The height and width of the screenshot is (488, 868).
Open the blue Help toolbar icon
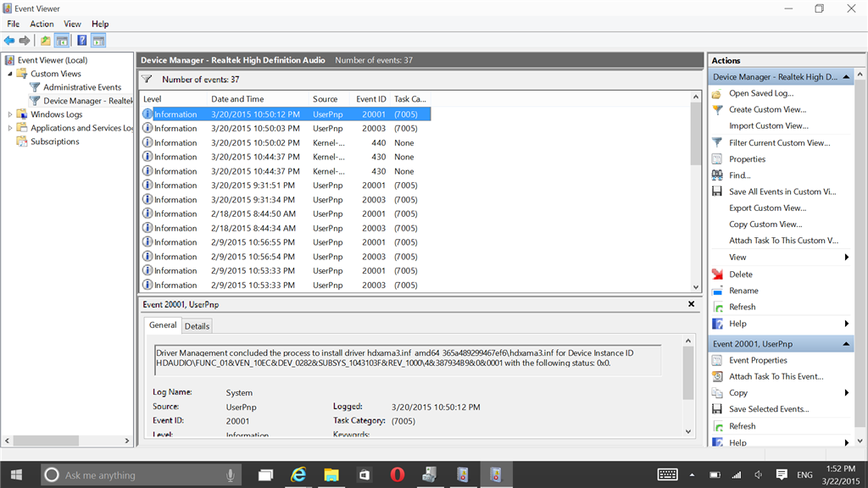pyautogui.click(x=82, y=41)
